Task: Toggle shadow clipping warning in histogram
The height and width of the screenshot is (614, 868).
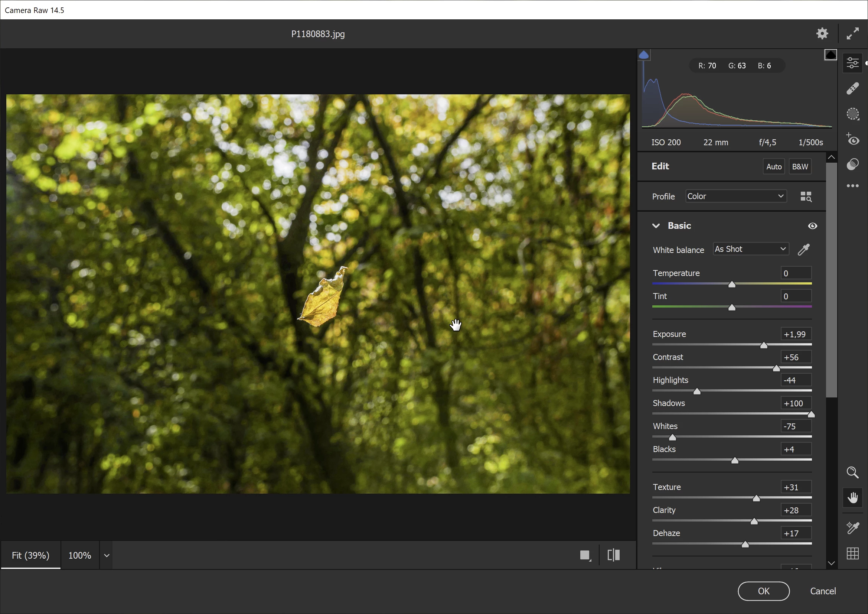Action: [x=644, y=55]
